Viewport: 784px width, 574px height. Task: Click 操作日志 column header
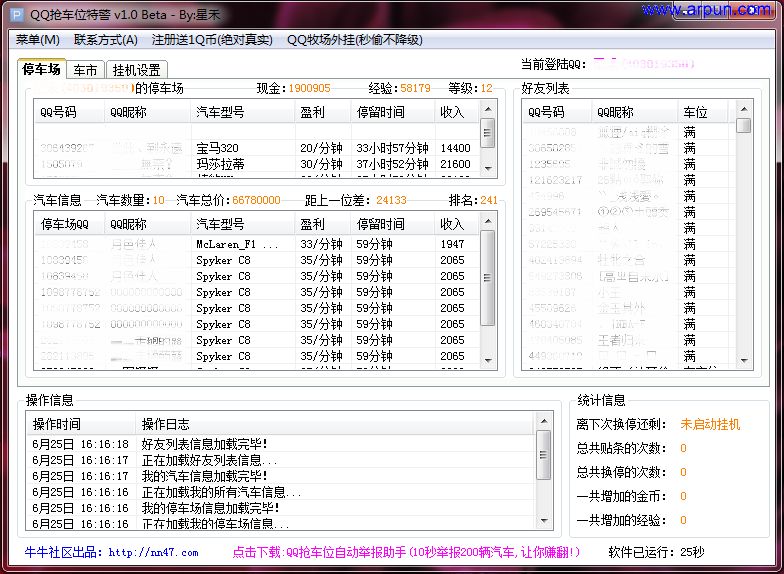(334, 424)
